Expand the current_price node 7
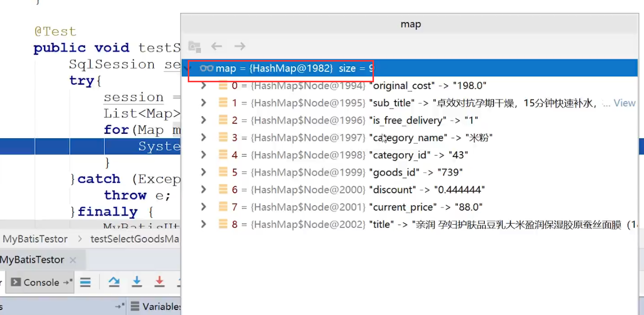Image resolution: width=644 pixels, height=315 pixels. 203,207
